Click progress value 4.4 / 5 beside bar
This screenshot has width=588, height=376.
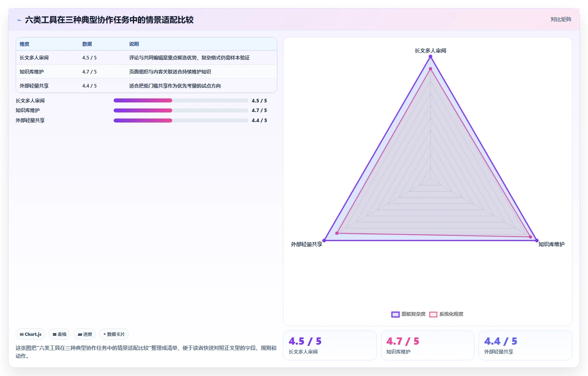coord(259,121)
